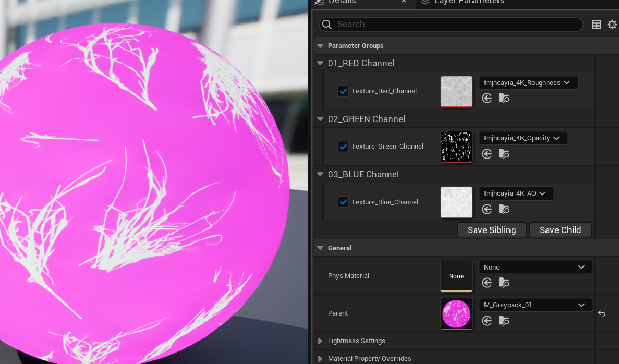Select the Phys Material None thumbnail
The image size is (619, 364).
(456, 276)
